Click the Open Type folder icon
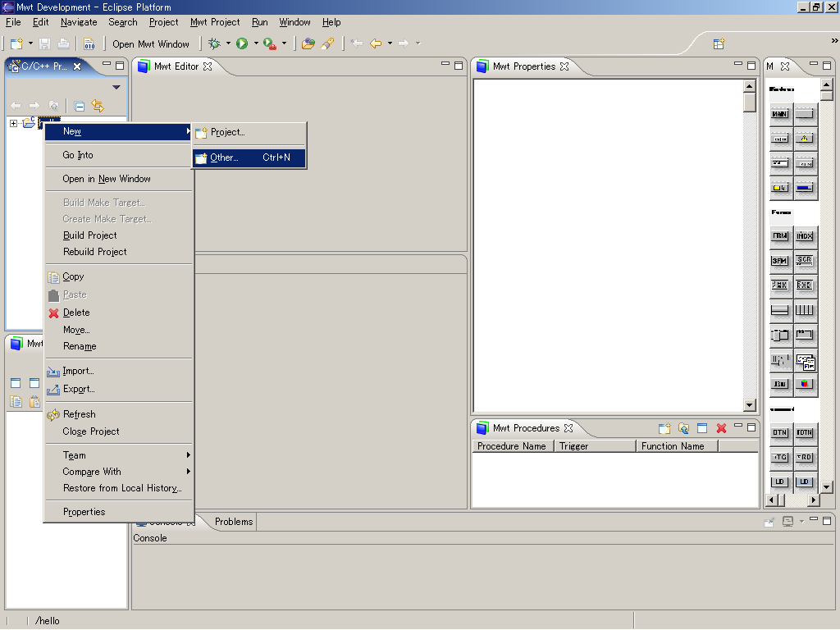840x630 pixels. (x=308, y=44)
